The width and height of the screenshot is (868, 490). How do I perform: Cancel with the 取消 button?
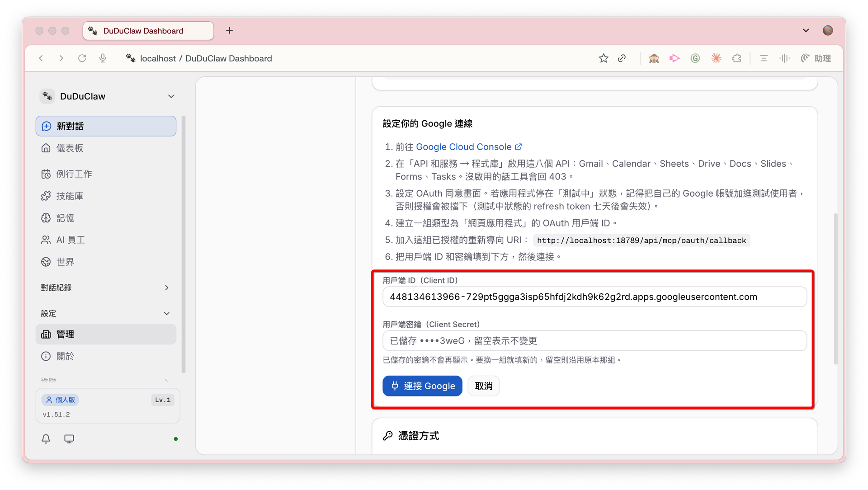click(484, 386)
